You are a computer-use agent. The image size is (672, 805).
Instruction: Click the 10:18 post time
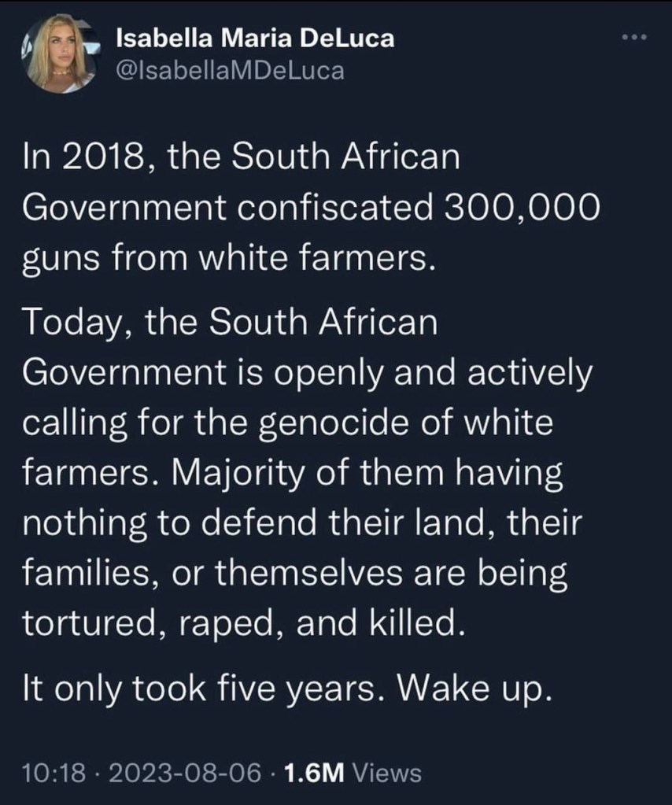(54, 772)
